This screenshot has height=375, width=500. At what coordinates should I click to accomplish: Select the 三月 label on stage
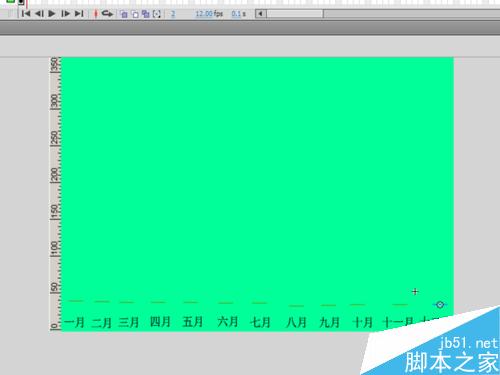pos(129,322)
